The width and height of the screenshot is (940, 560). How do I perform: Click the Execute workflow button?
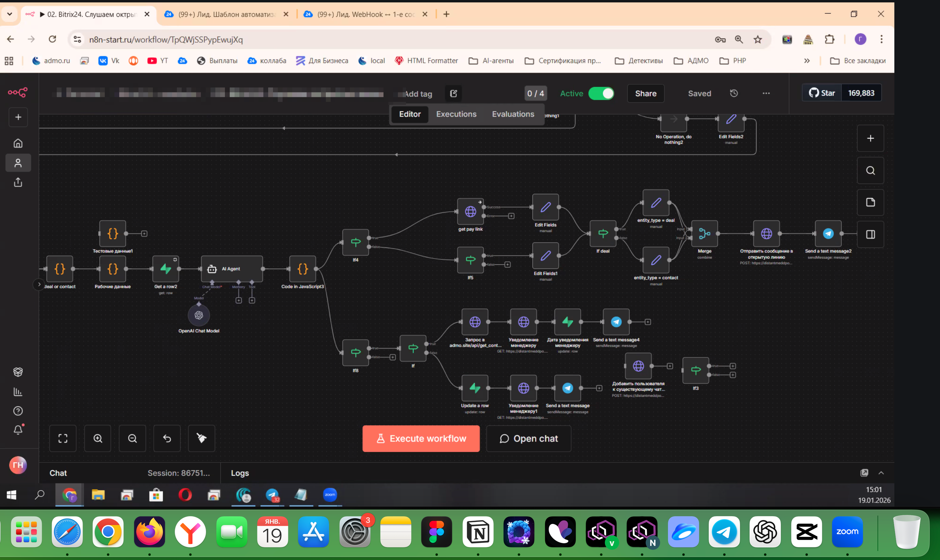coord(421,438)
